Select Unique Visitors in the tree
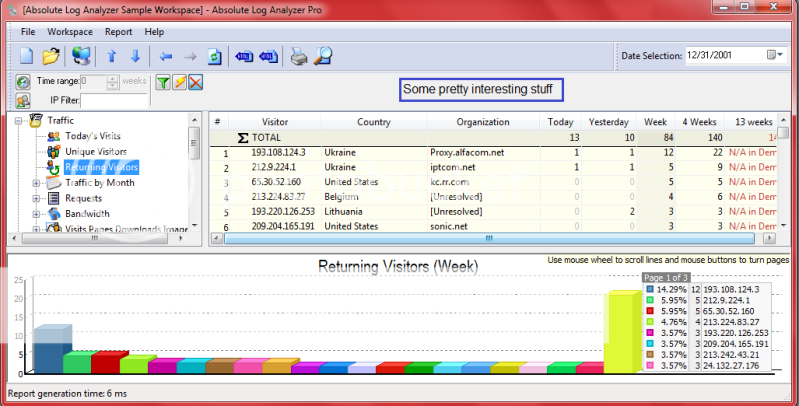Image resolution: width=799 pixels, height=406 pixels. click(x=95, y=151)
